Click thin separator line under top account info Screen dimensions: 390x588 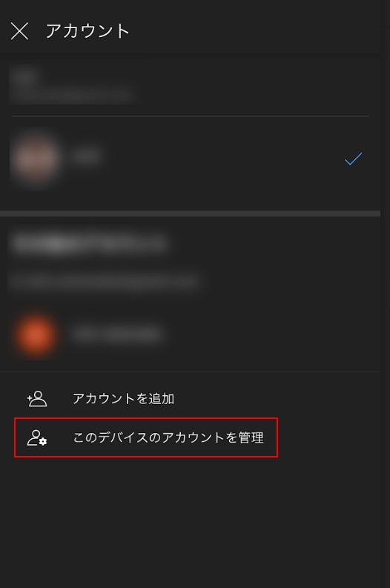tap(190, 116)
